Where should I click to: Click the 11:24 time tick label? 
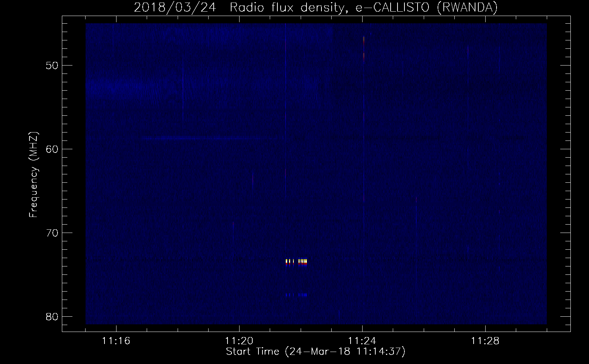[362, 341]
